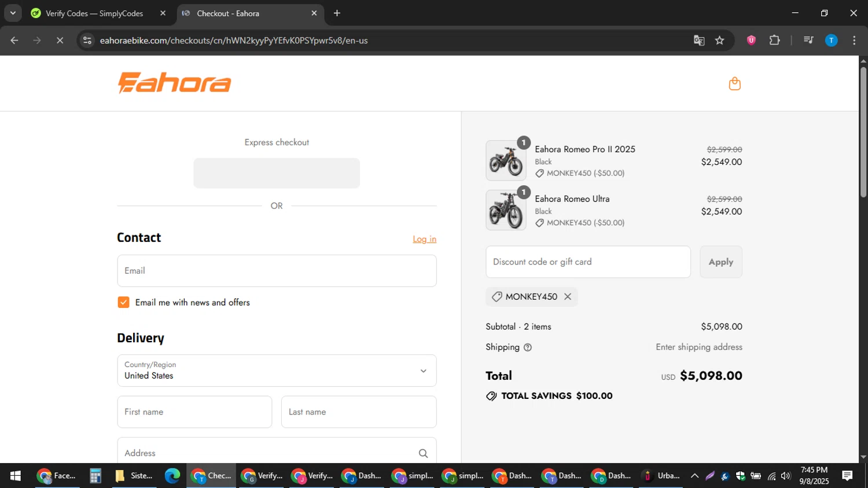Open the notifications action center
The width and height of the screenshot is (868, 488).
click(x=847, y=476)
